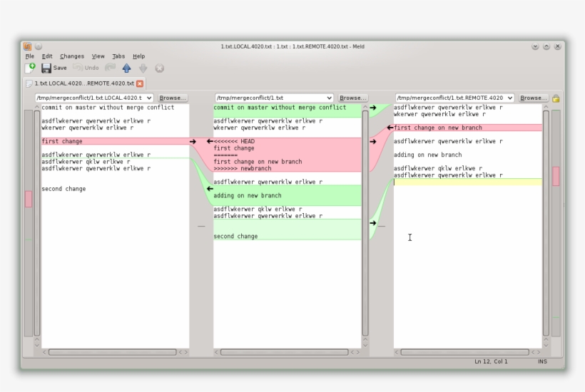Viewport: 585px width, 392px height.
Task: Toggle the read-only lock on remote pane
Action: click(555, 98)
